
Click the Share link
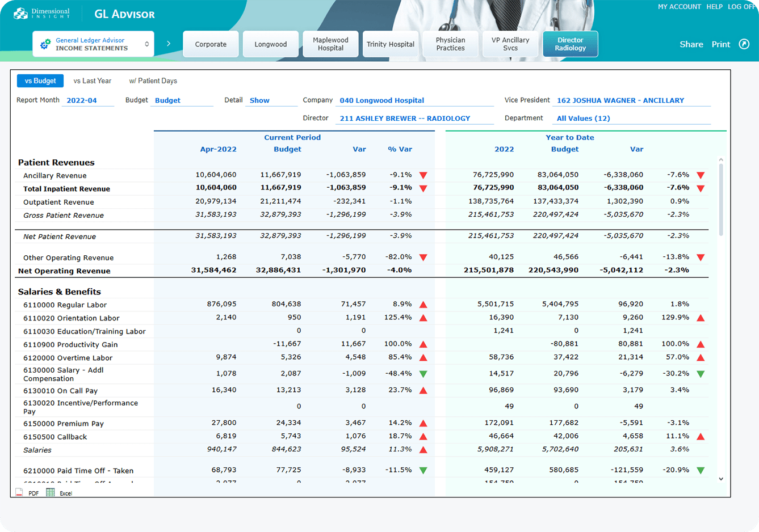(691, 44)
